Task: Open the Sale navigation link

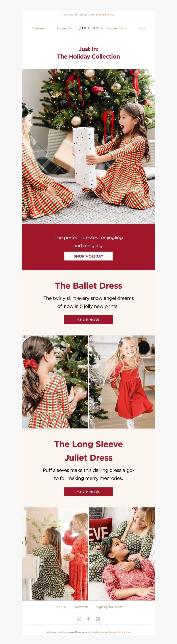Action: point(142,28)
